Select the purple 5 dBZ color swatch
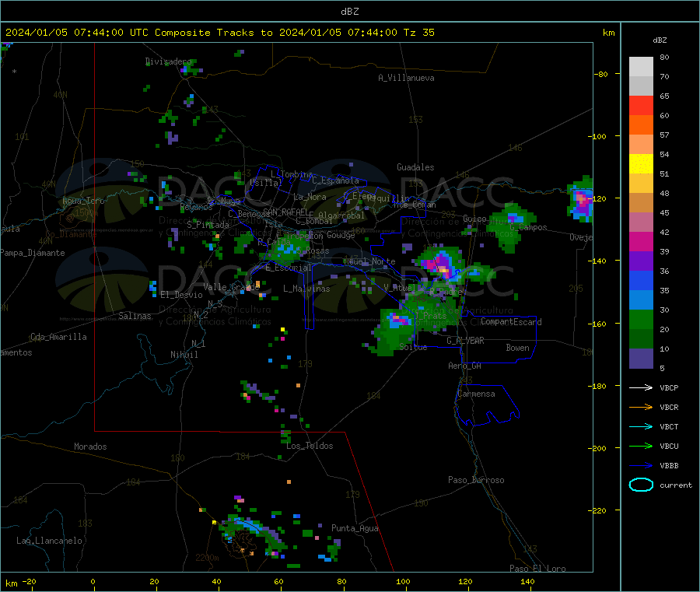Image resolution: width=700 pixels, height=592 pixels. [x=641, y=359]
